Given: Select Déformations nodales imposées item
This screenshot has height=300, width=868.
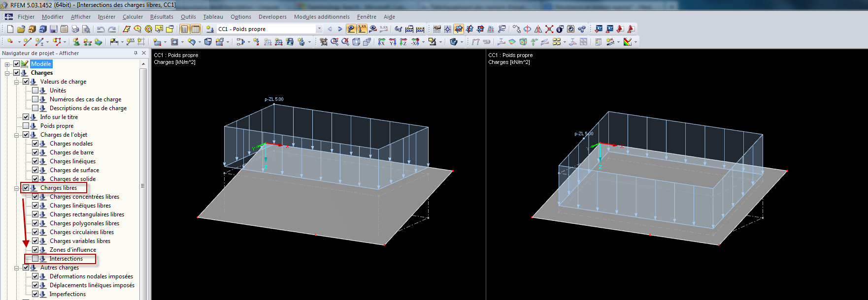Looking at the screenshot, I should [x=91, y=276].
